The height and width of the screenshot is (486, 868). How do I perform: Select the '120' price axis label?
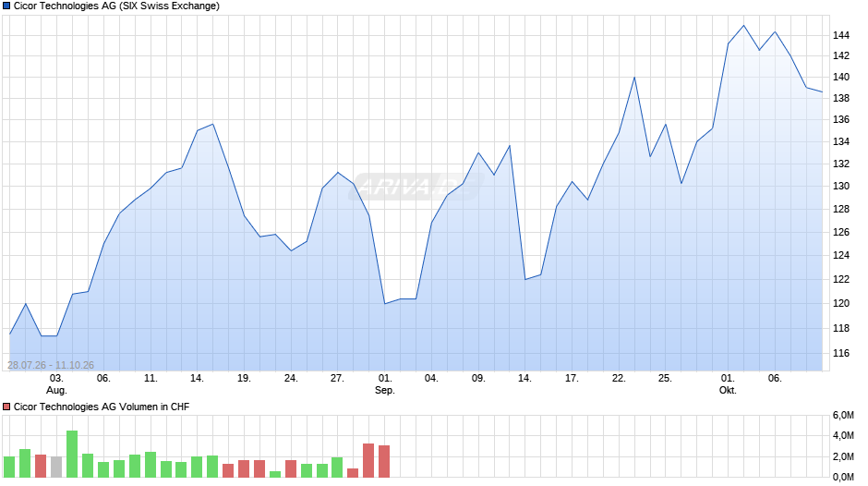[841, 304]
